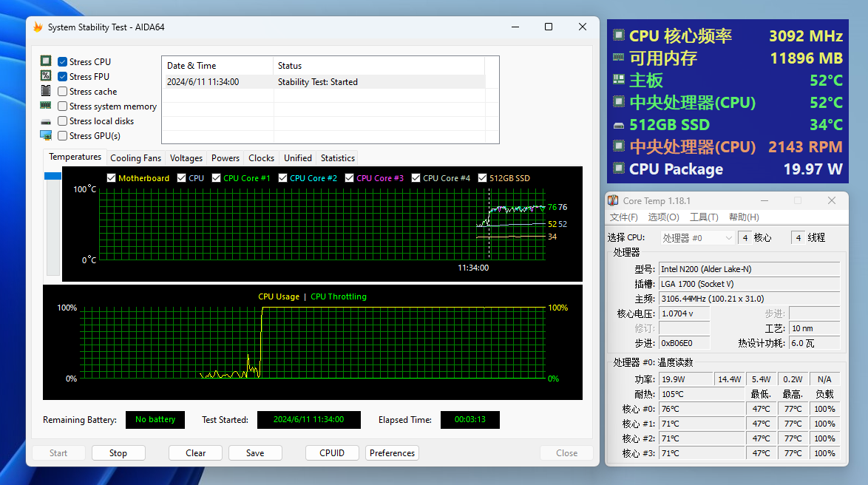Open the Cooling Fans tab
Image resolution: width=868 pixels, height=485 pixels.
point(135,157)
